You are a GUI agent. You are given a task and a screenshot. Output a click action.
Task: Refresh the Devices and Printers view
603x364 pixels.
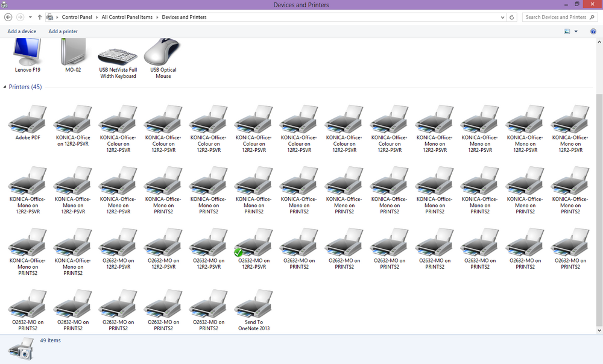click(511, 17)
